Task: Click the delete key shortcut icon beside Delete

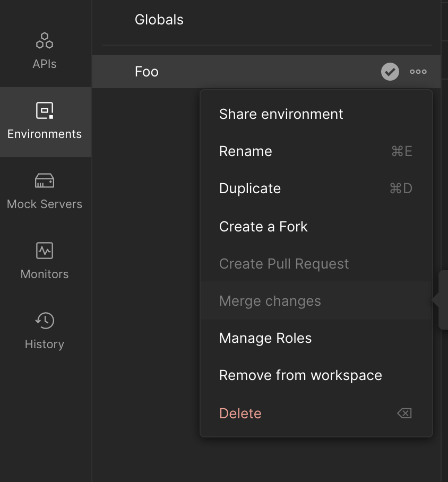Action: click(403, 412)
